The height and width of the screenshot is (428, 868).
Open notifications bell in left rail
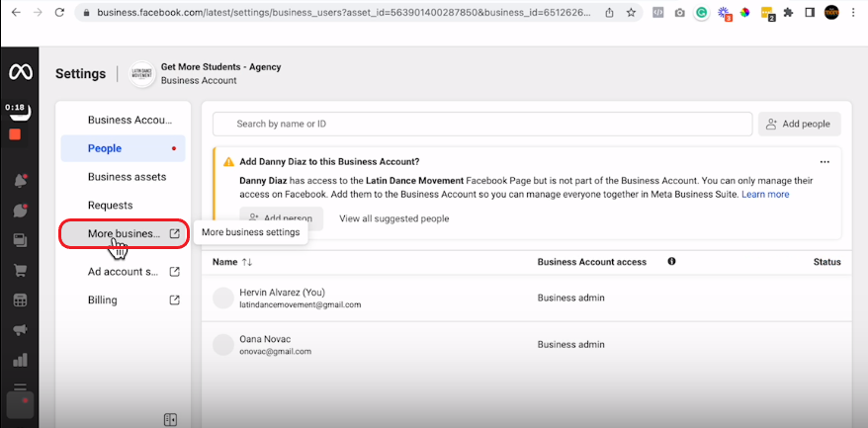point(21,181)
